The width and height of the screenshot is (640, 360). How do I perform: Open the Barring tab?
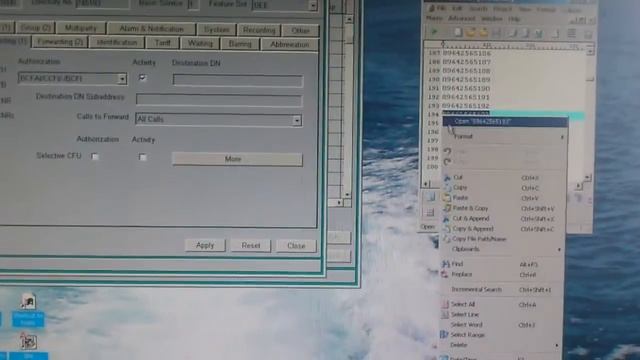point(240,44)
